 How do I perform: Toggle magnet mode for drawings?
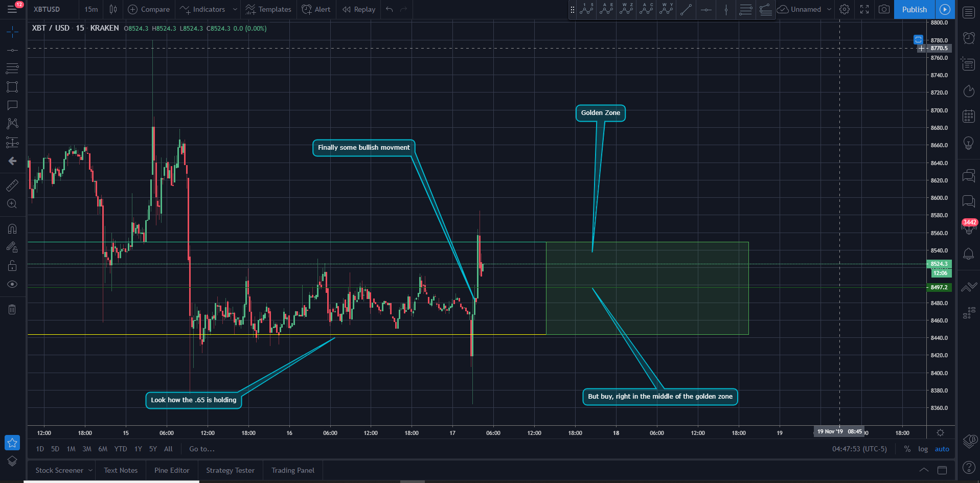point(12,228)
